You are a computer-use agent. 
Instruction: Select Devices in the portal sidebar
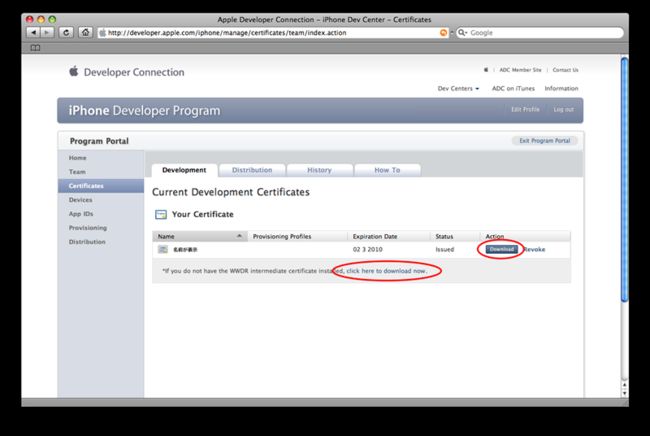[x=80, y=200]
